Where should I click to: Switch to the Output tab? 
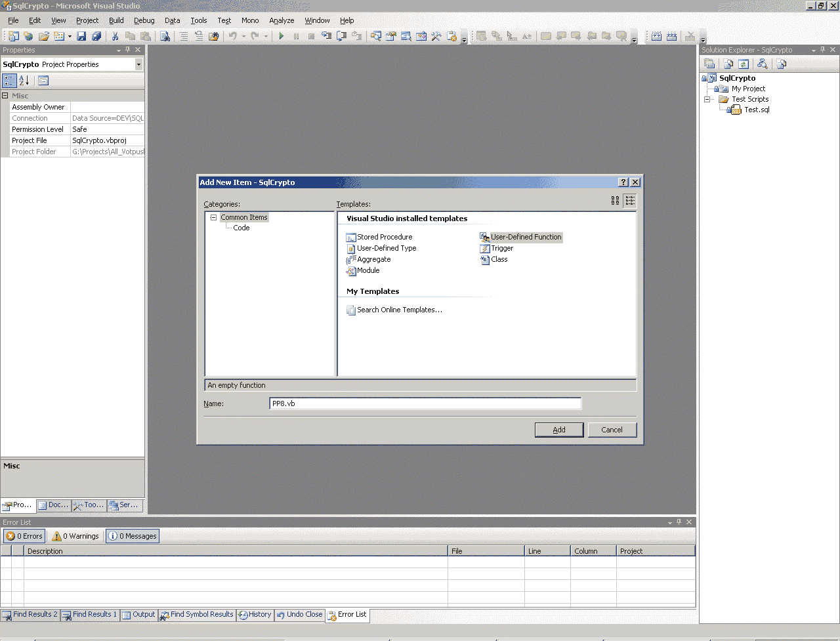click(x=138, y=615)
